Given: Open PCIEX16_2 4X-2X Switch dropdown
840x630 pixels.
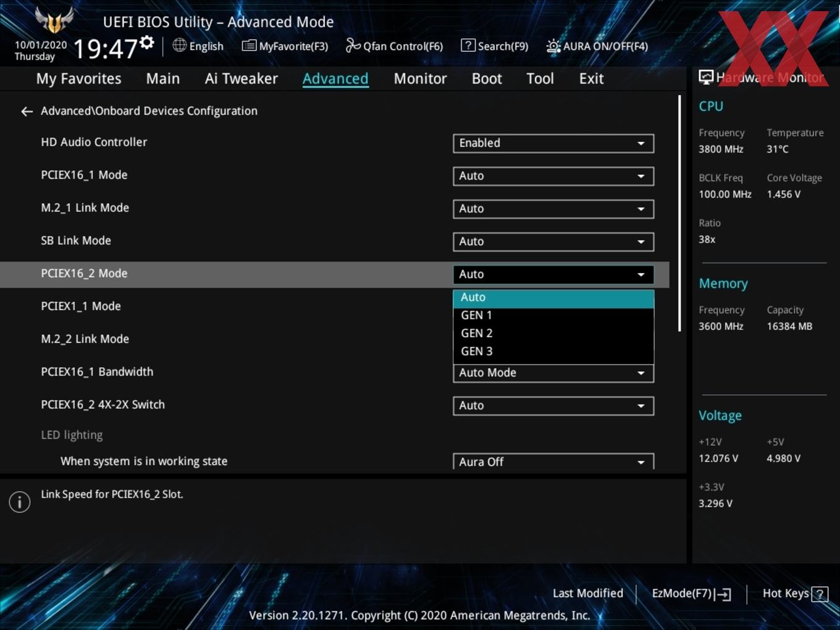Looking at the screenshot, I should pyautogui.click(x=553, y=406).
